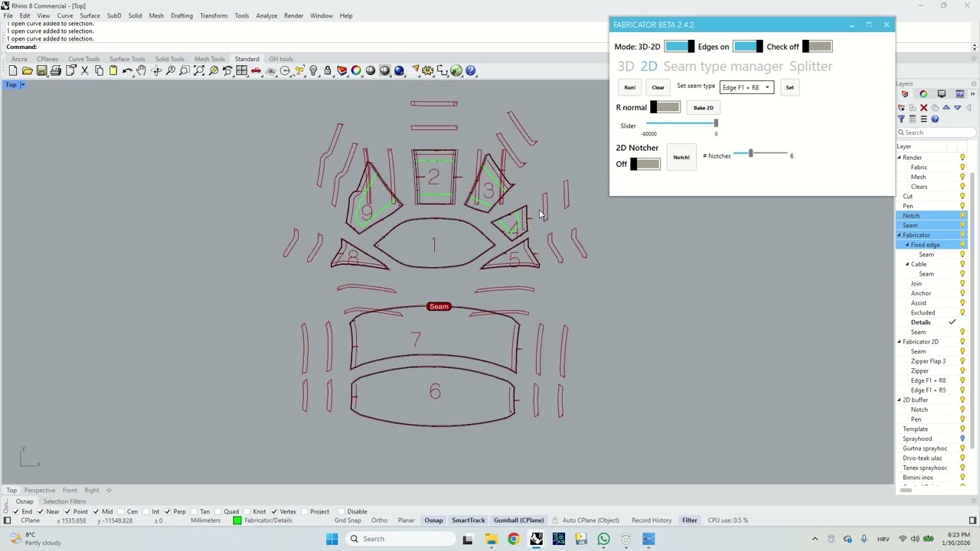Screen dimensions: 980x551
Task: Collapse the 2D buffer layer group
Action: (900, 399)
